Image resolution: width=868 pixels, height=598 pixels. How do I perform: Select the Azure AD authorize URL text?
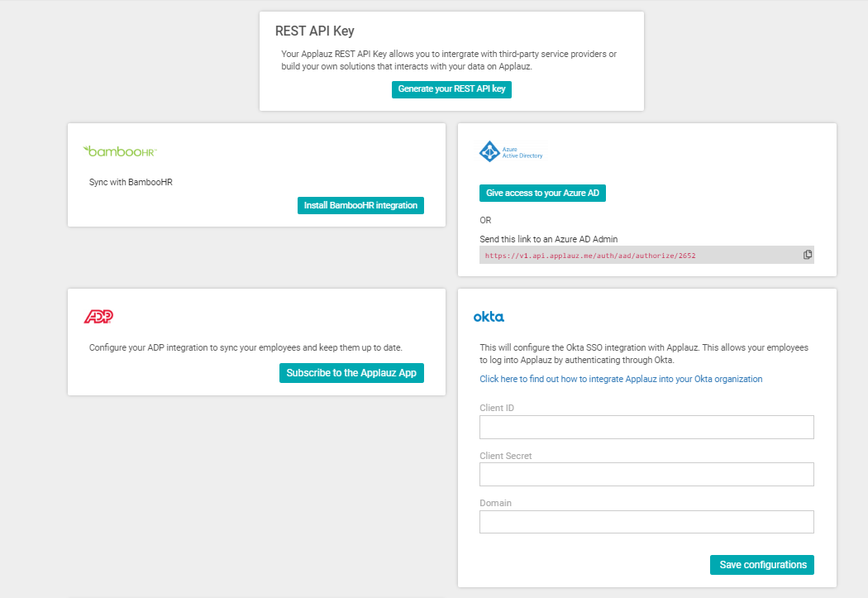pyautogui.click(x=590, y=256)
